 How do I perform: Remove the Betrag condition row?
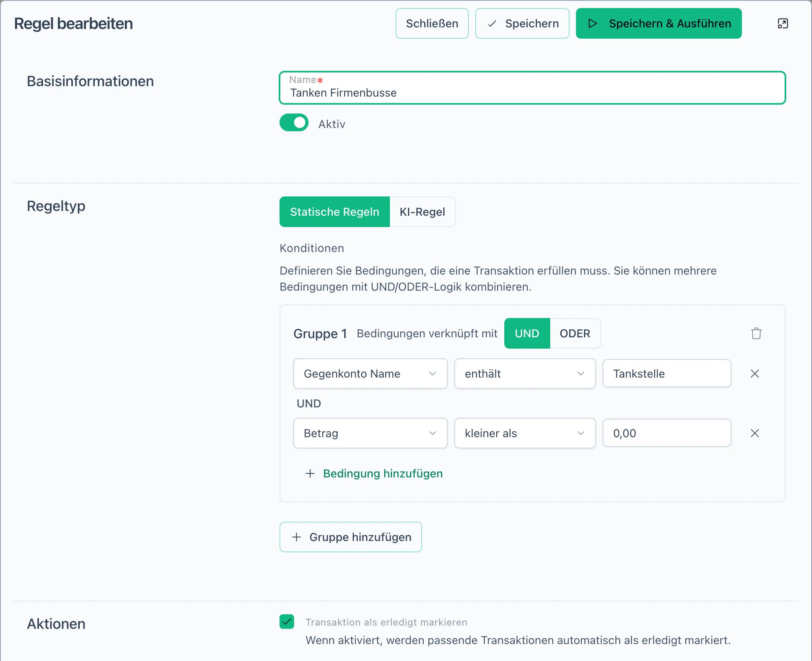(x=755, y=433)
